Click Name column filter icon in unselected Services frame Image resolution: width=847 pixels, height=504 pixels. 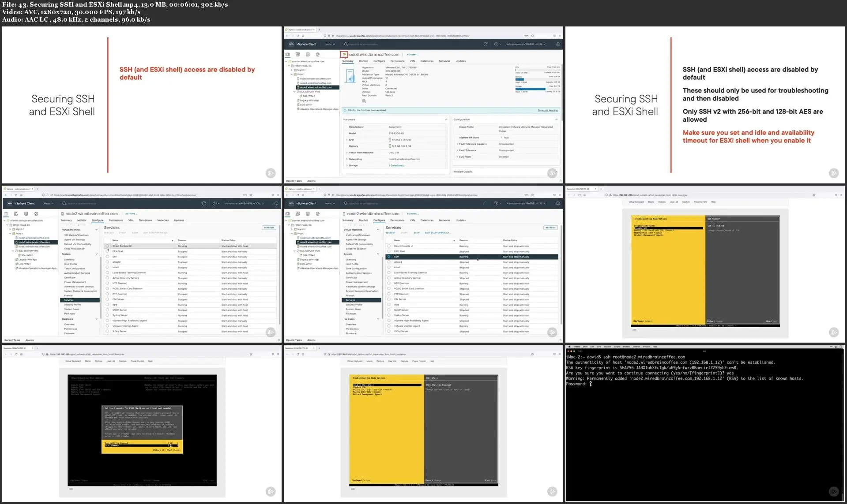pyautogui.click(x=173, y=240)
